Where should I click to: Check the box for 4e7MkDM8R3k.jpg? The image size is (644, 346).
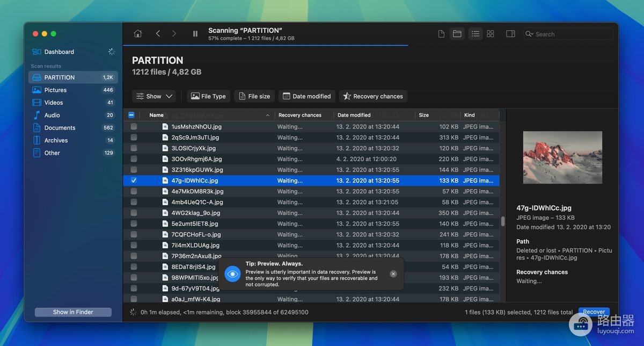click(x=134, y=191)
